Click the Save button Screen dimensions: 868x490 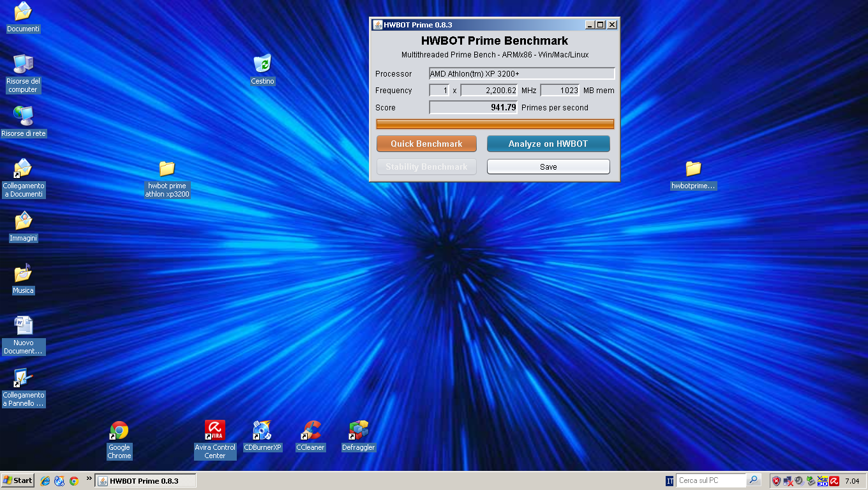tap(548, 167)
